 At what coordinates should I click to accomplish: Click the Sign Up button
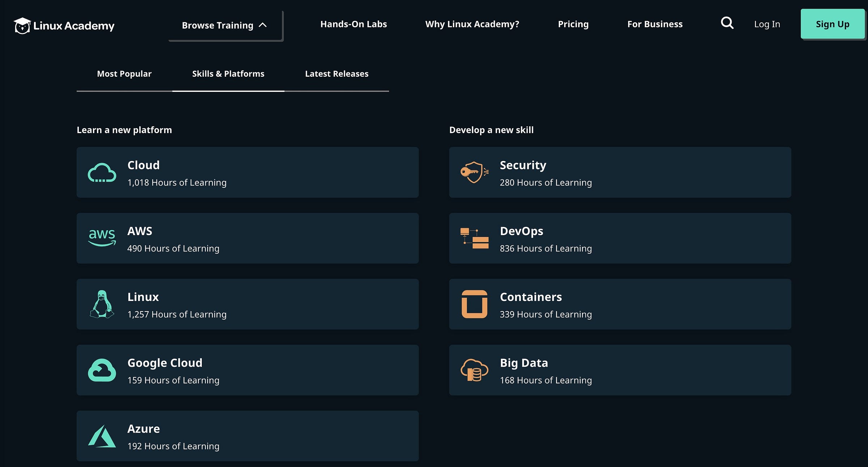click(x=833, y=24)
